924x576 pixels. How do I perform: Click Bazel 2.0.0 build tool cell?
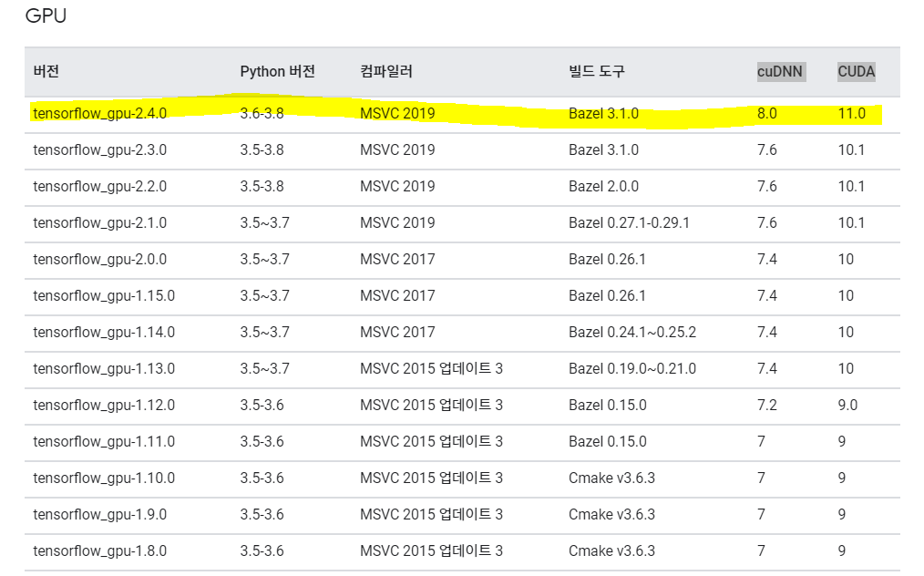coord(603,186)
